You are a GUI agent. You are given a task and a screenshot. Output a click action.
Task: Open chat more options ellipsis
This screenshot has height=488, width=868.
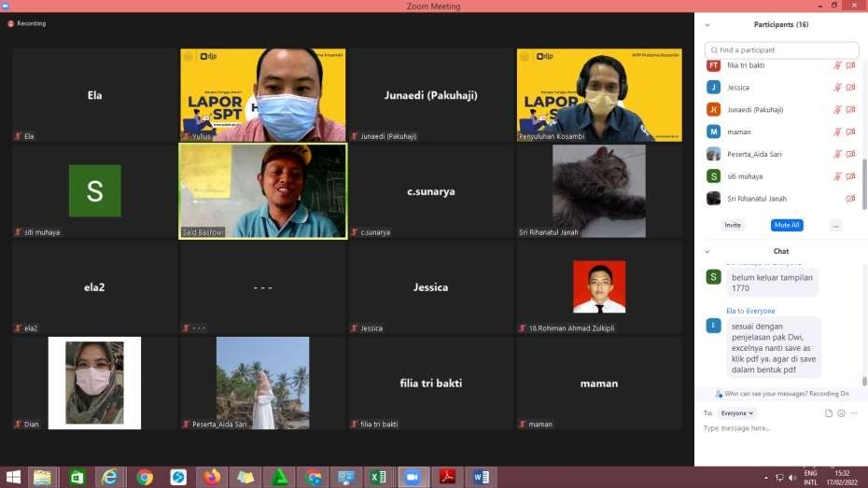[x=854, y=412]
